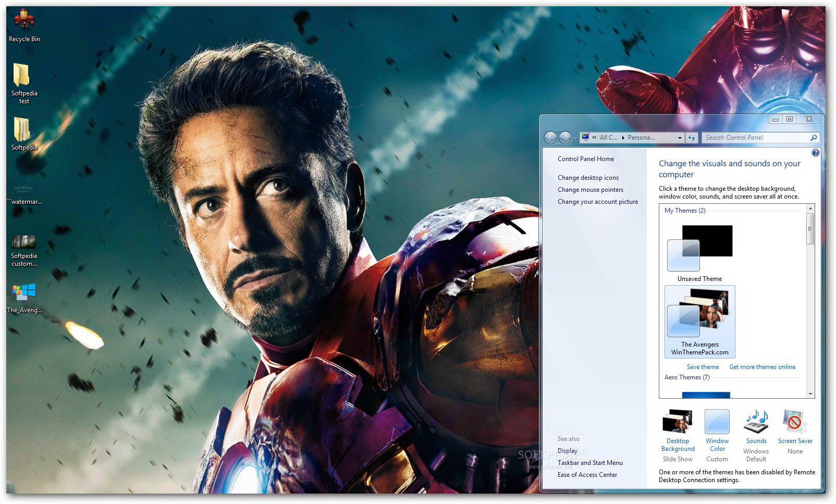Click the Window Color icon
The image size is (836, 504).
coord(717,421)
